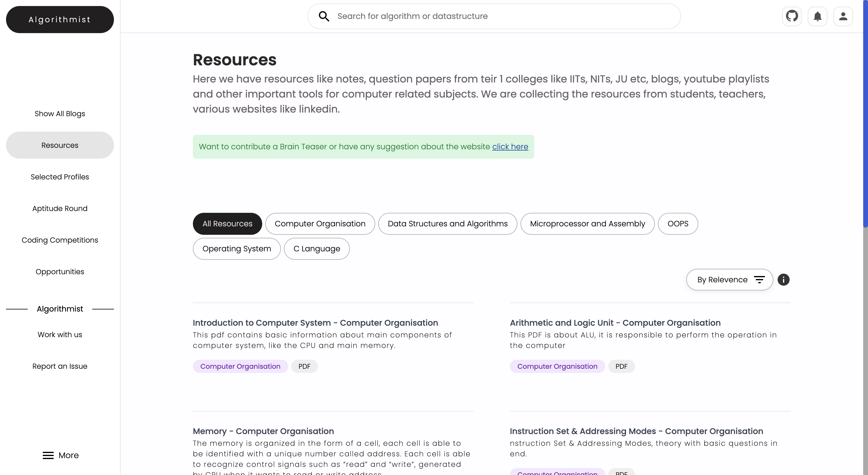Image resolution: width=868 pixels, height=475 pixels.
Task: Select the Data Structures and Algorithms filter
Action: coord(448,224)
